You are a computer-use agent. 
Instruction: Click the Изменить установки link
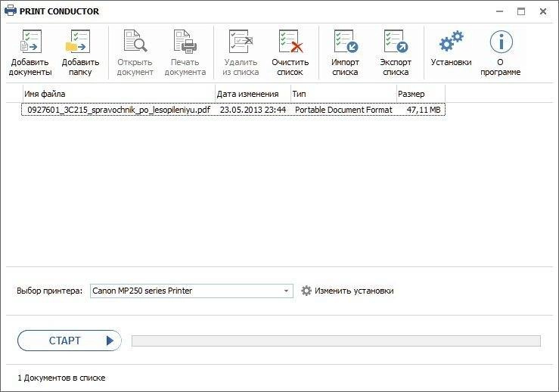coord(354,291)
